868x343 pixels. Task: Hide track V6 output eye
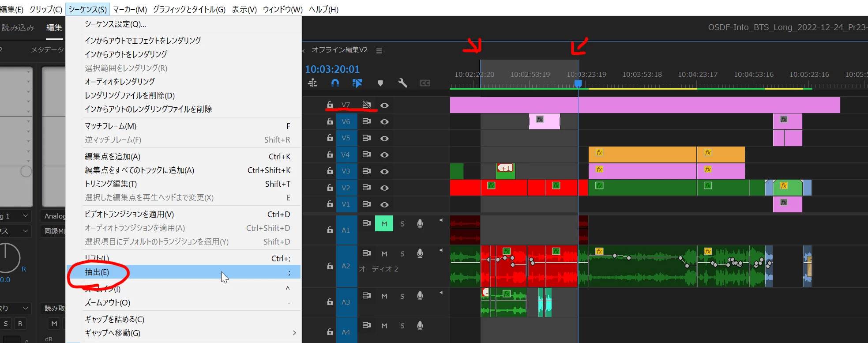click(384, 122)
